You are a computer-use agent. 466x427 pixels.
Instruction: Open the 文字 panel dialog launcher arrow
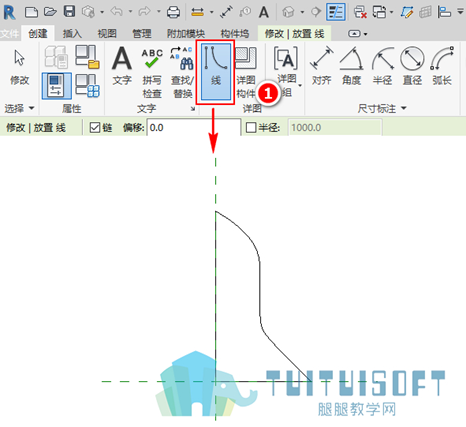(x=193, y=109)
